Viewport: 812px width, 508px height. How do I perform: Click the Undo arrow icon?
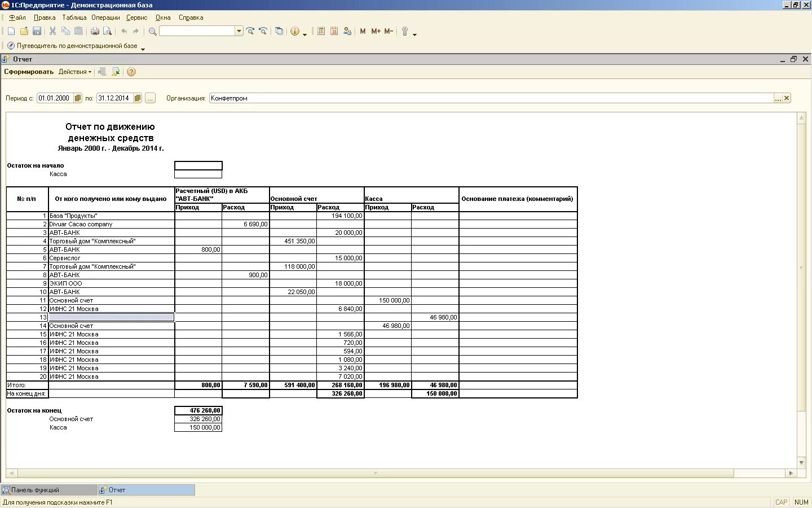(x=124, y=32)
